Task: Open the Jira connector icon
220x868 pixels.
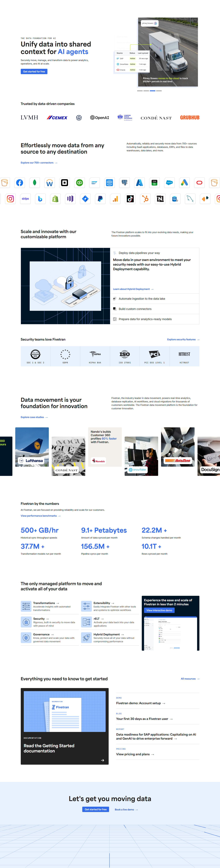Action: tap(85, 199)
